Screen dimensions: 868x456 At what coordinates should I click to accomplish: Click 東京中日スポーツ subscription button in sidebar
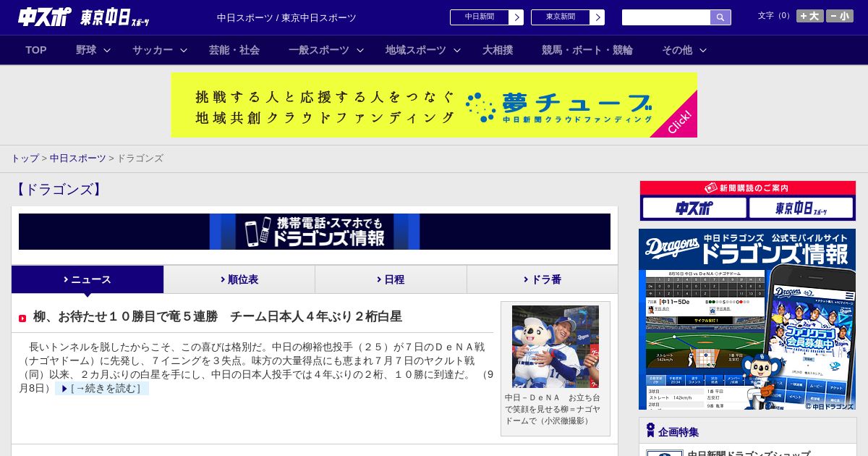tap(801, 208)
